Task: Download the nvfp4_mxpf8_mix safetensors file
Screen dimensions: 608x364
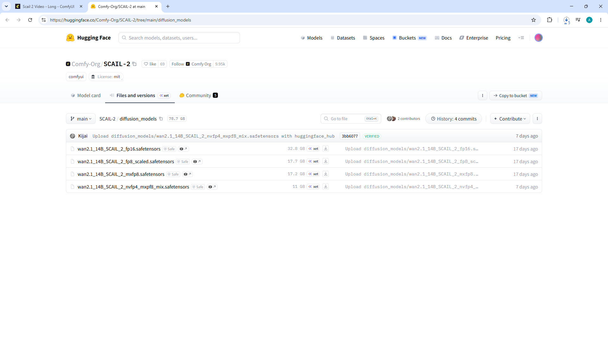Action: tap(326, 187)
